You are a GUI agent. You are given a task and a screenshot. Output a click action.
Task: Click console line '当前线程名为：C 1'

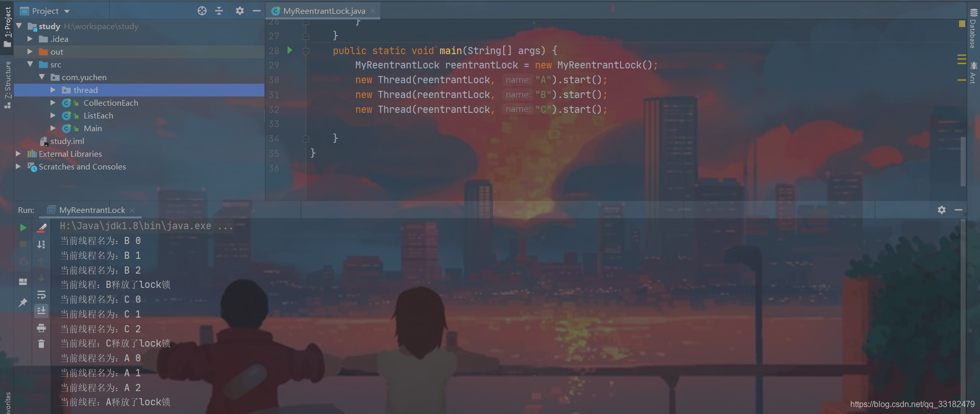pos(101,314)
